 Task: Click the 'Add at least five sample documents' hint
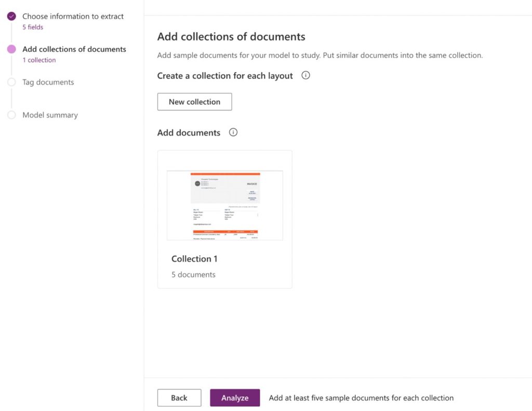[361, 398]
